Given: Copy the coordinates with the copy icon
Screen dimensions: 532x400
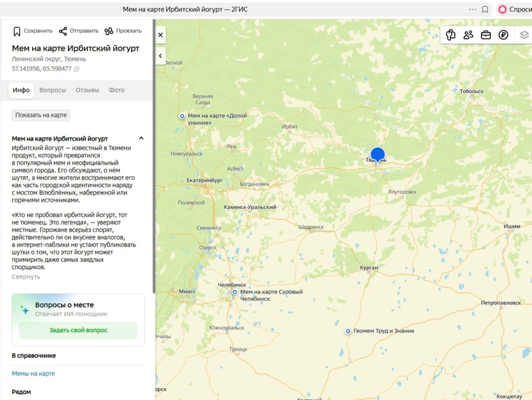Looking at the screenshot, I should point(76,69).
